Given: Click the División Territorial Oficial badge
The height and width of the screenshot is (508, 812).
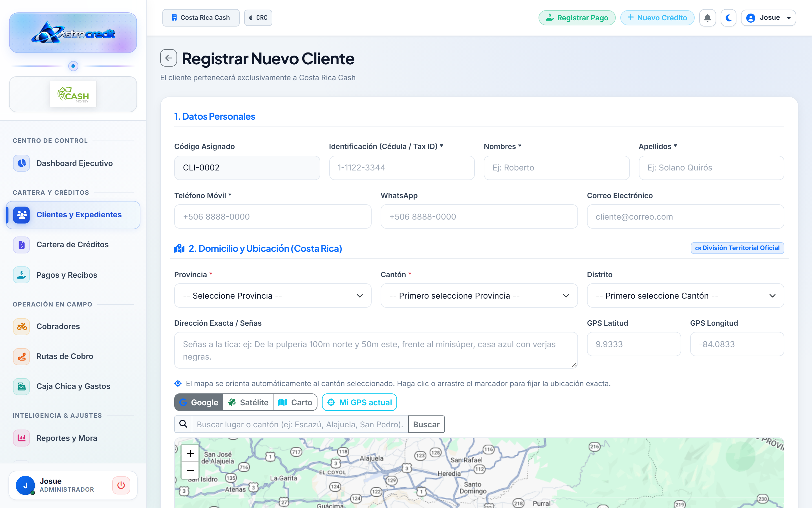Looking at the screenshot, I should coord(737,248).
